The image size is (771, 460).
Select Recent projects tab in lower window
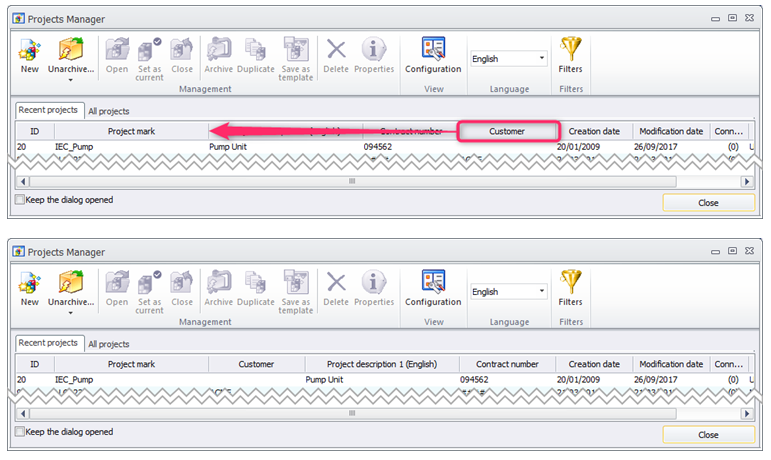pyautogui.click(x=48, y=343)
